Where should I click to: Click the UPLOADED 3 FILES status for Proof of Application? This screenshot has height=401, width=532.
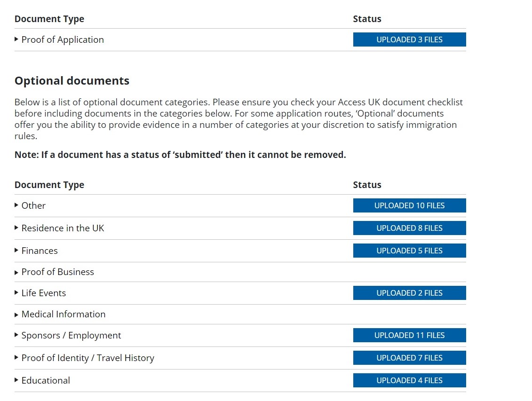point(409,39)
